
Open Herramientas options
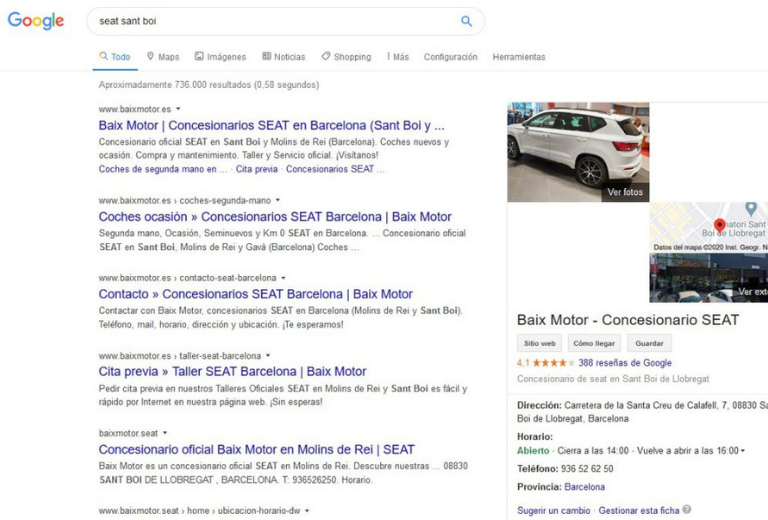(519, 57)
